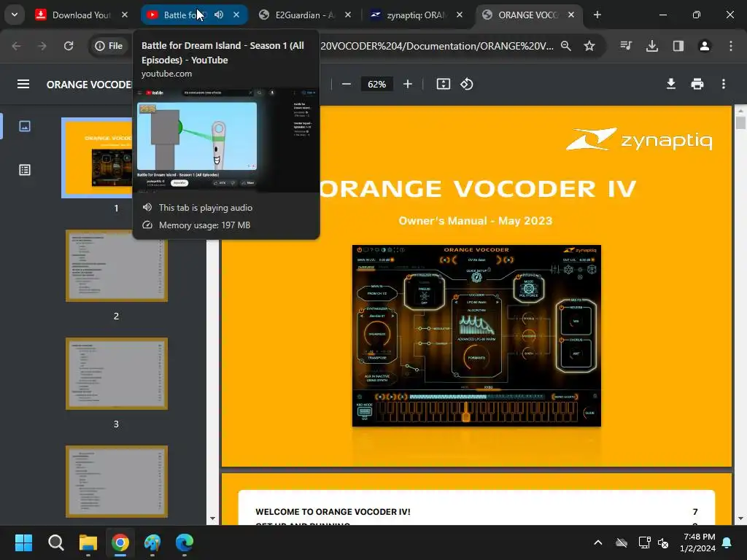Show document outline view in sidebar

(x=25, y=170)
